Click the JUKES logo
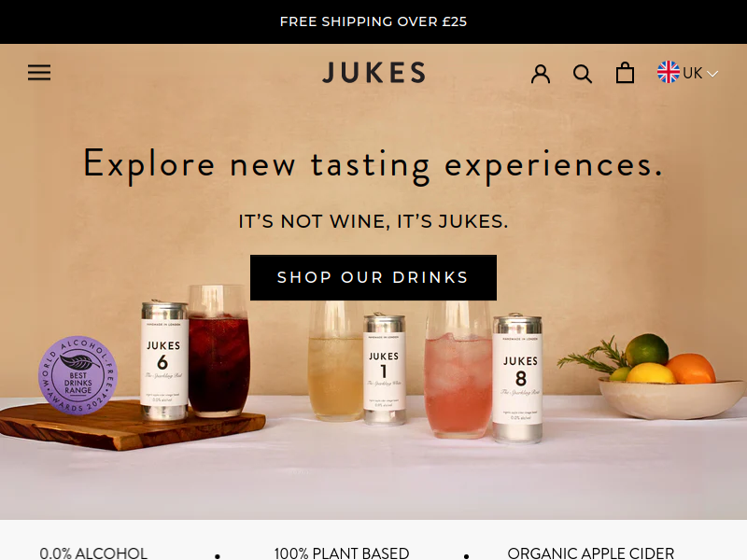This screenshot has width=747, height=560. 373,73
